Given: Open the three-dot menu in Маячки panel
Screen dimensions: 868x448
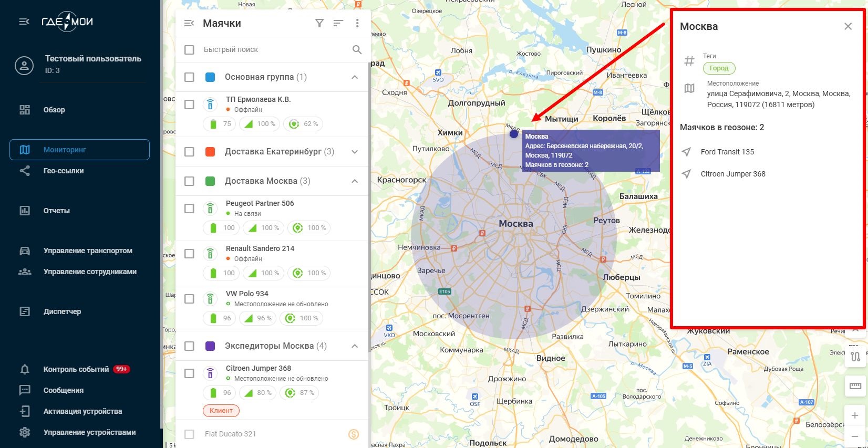Looking at the screenshot, I should [357, 23].
